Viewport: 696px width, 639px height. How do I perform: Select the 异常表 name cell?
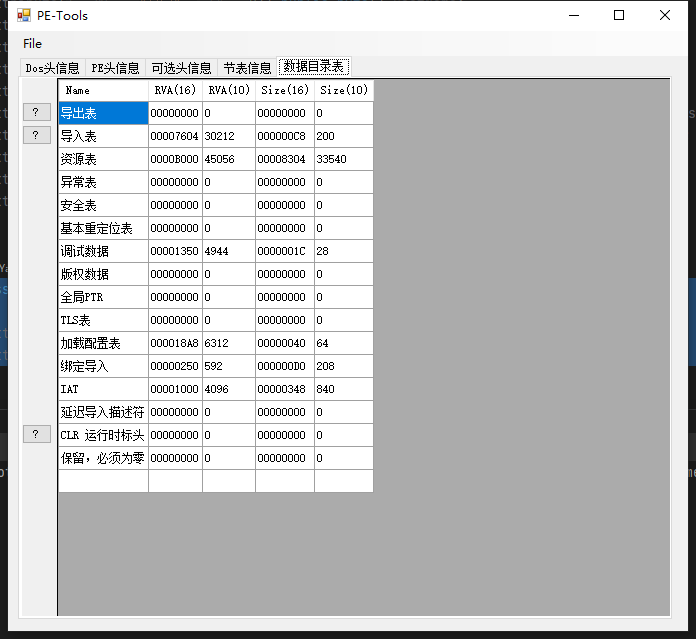(x=103, y=182)
